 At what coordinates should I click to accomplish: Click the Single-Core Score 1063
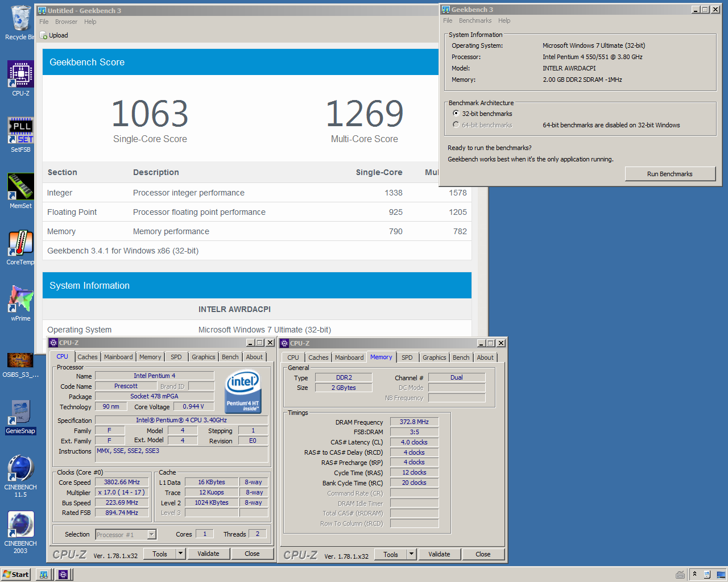[x=150, y=114]
